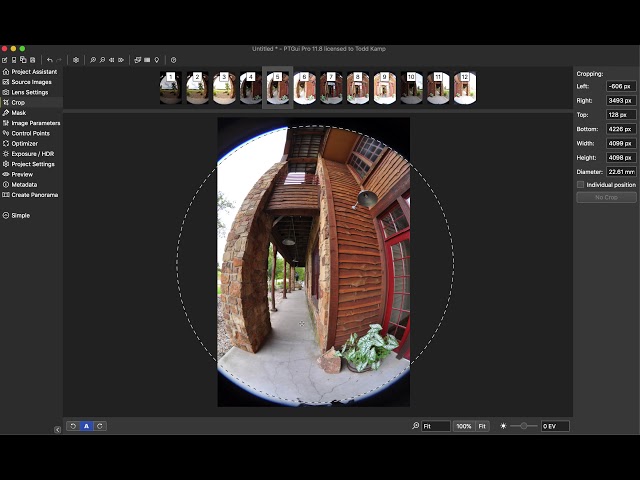Click the No Crop button

pyautogui.click(x=606, y=197)
